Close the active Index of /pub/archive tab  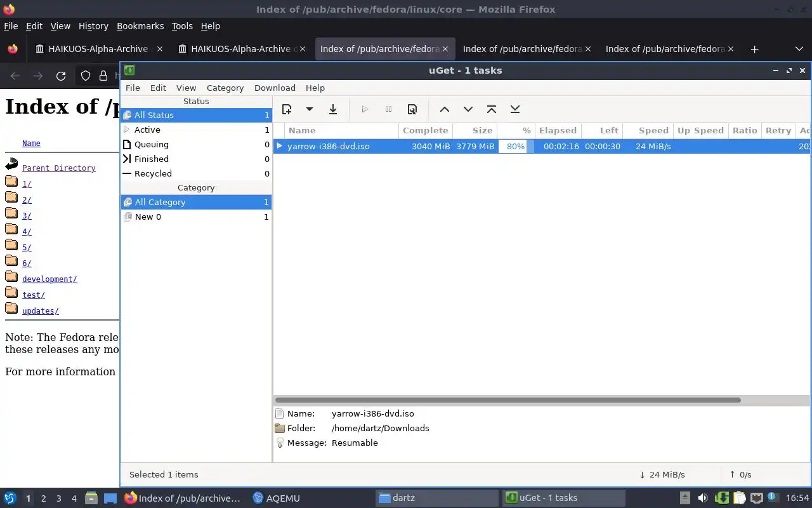(445, 49)
